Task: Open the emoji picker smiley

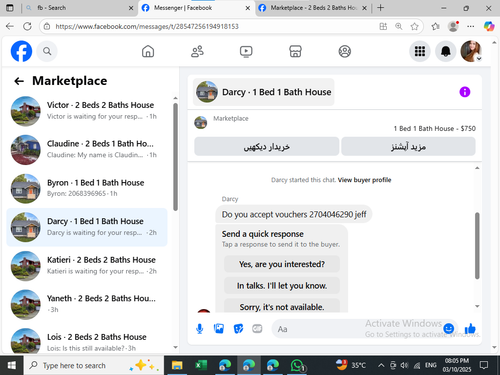Action: click(449, 329)
